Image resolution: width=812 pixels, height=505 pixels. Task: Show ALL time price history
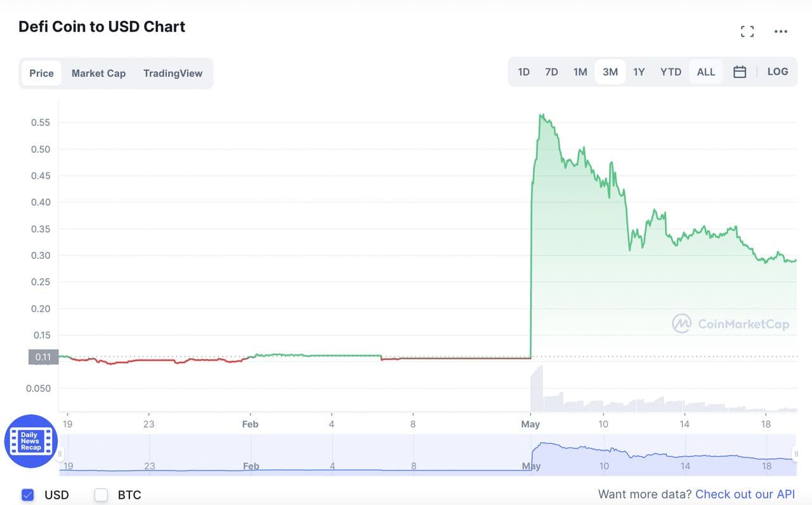(705, 72)
